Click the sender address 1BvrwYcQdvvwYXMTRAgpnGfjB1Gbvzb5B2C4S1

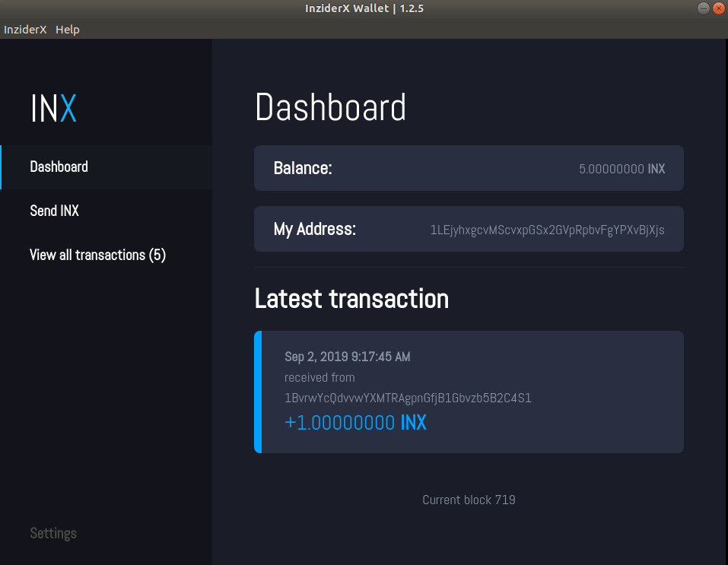408,398
